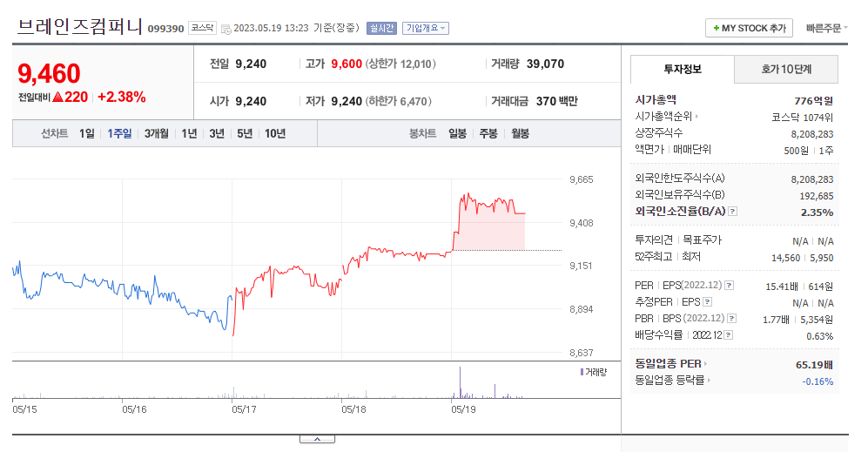Click the 전일 value 9,240
Viewport: 868px width, 452px height.
251,64
